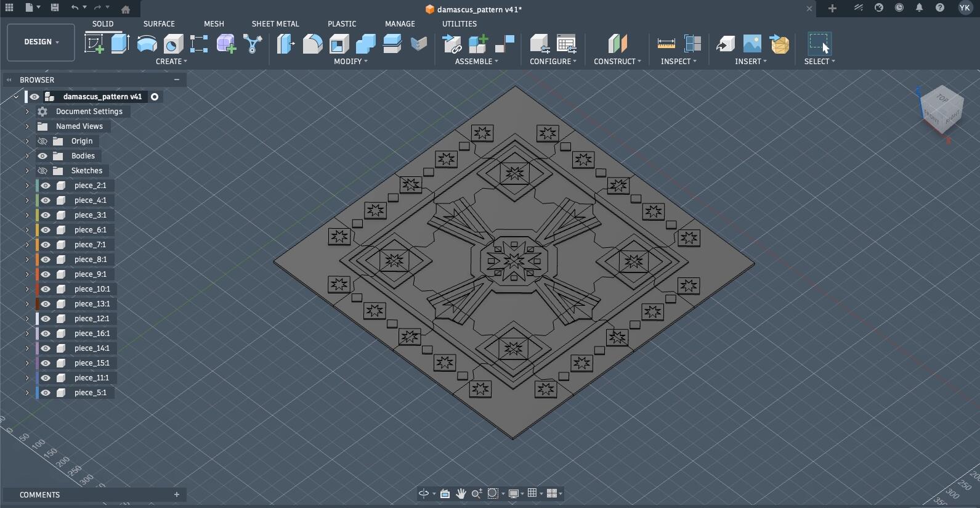Open the Create Form tool

226,44
